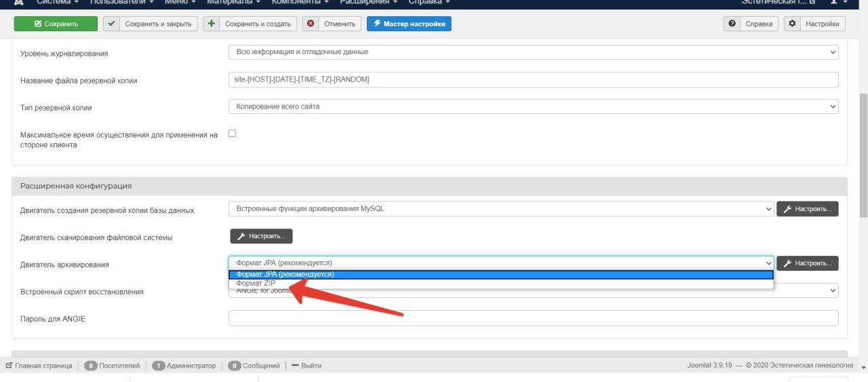The width and height of the screenshot is (868, 382).
Task: Open the database backup engine dropdown
Action: click(501, 209)
